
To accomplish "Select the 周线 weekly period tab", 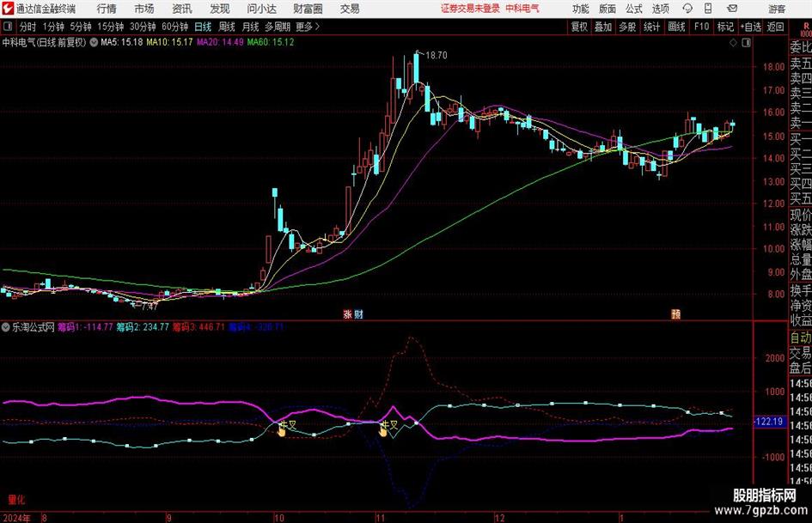I will click(x=227, y=27).
